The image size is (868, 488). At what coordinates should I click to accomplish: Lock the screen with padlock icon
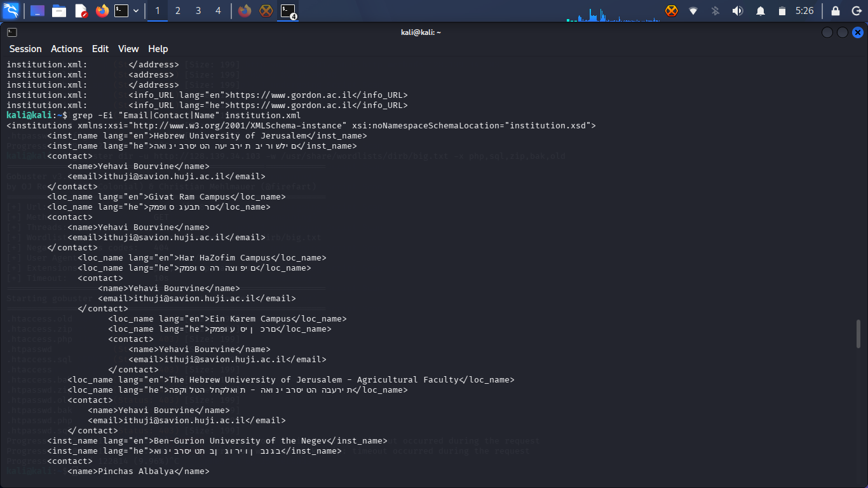(836, 11)
